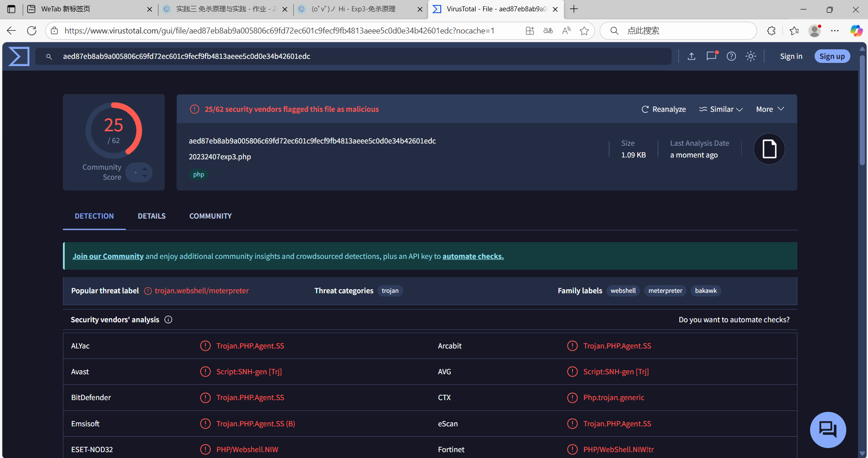
Task: Add page to favorites star icon
Action: (584, 31)
